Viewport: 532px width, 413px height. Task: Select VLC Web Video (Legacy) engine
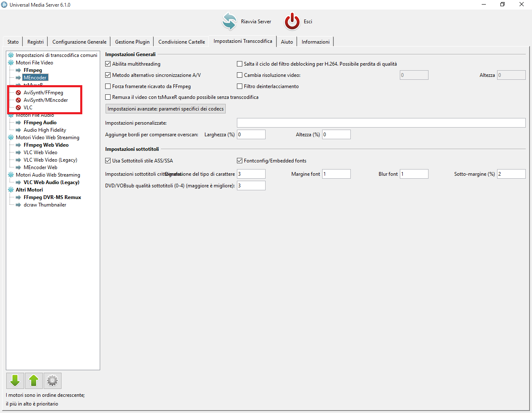[50, 160]
